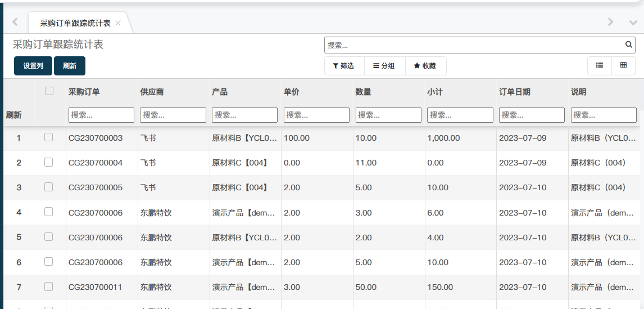Click the search magnifier icon
Viewport: 644px width, 309px height.
tap(629, 45)
